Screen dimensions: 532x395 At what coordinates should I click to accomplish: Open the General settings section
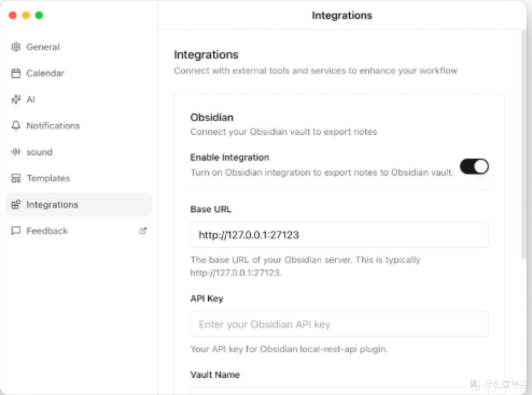(43, 47)
